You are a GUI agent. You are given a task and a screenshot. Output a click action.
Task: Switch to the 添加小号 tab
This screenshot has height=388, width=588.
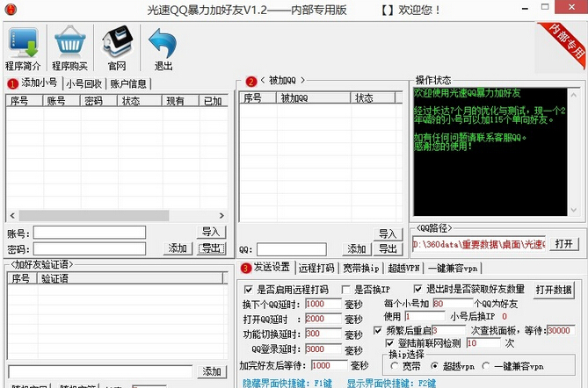33,83
